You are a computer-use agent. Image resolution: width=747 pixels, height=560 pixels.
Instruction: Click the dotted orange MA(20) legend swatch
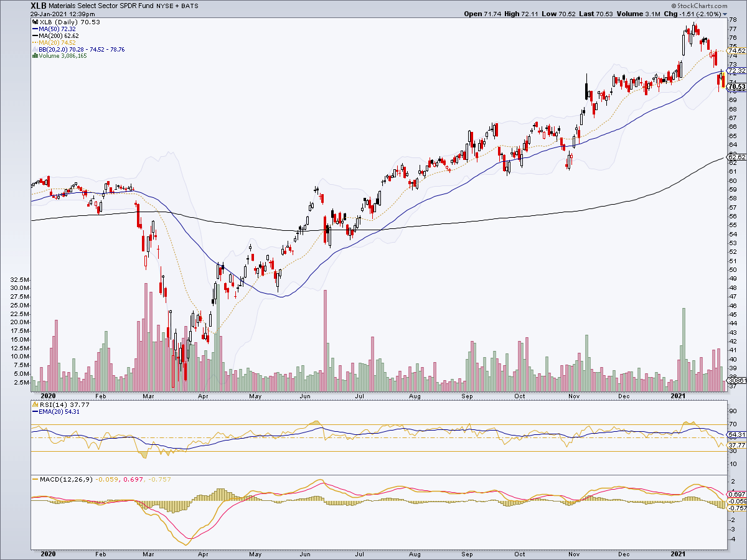coord(34,43)
